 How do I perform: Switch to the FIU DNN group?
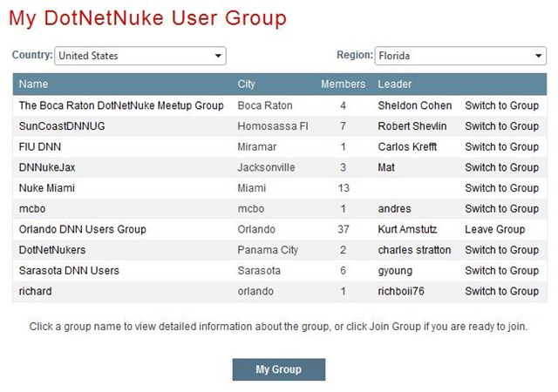pos(502,147)
